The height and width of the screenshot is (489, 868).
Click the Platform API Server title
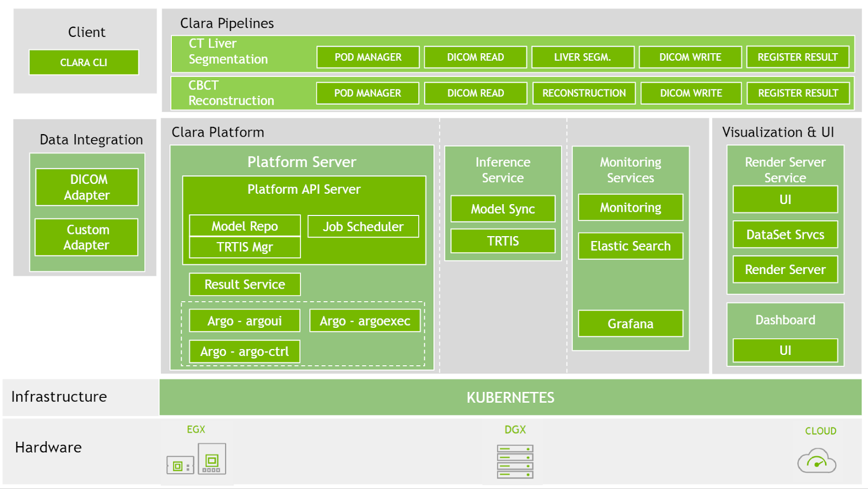pyautogui.click(x=304, y=189)
